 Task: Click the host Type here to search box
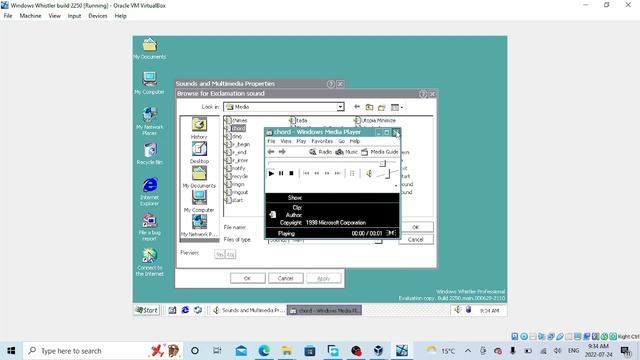pyautogui.click(x=102, y=351)
